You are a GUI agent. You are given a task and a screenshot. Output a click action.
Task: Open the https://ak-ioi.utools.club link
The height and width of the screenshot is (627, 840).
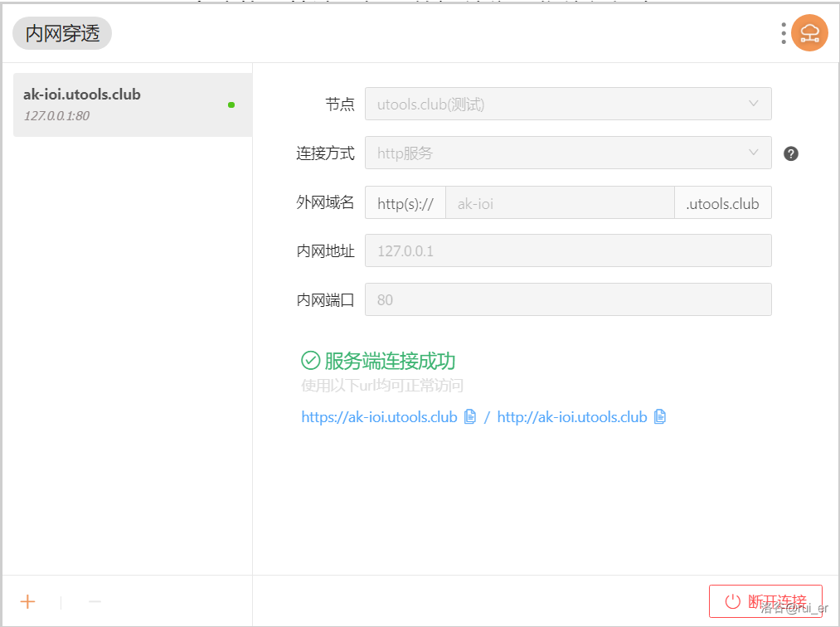click(379, 417)
